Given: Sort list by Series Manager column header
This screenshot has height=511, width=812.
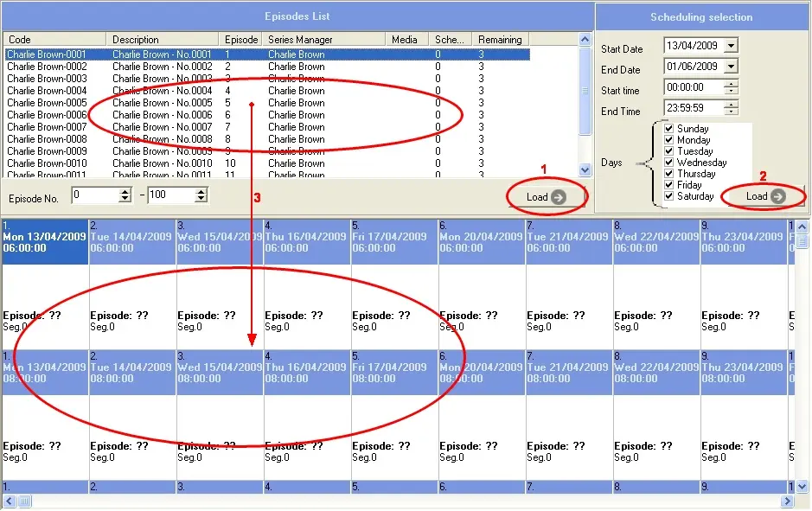Looking at the screenshot, I should [x=322, y=40].
